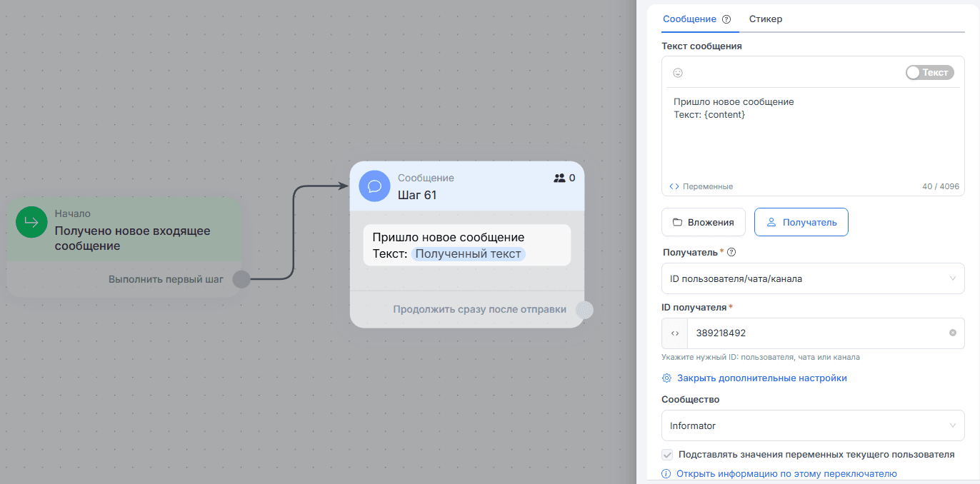
Task: Click the users count icon on Шаг 61 node
Action: 559,178
